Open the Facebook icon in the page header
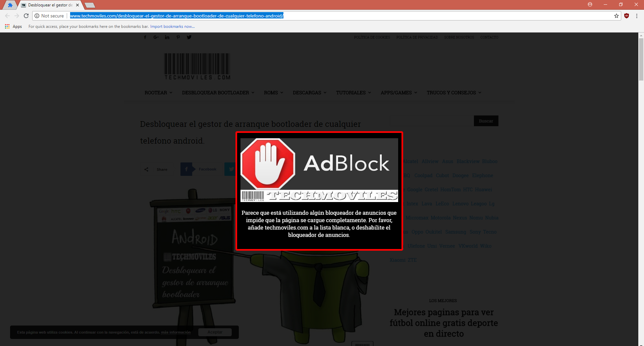The height and width of the screenshot is (346, 644). 145,37
